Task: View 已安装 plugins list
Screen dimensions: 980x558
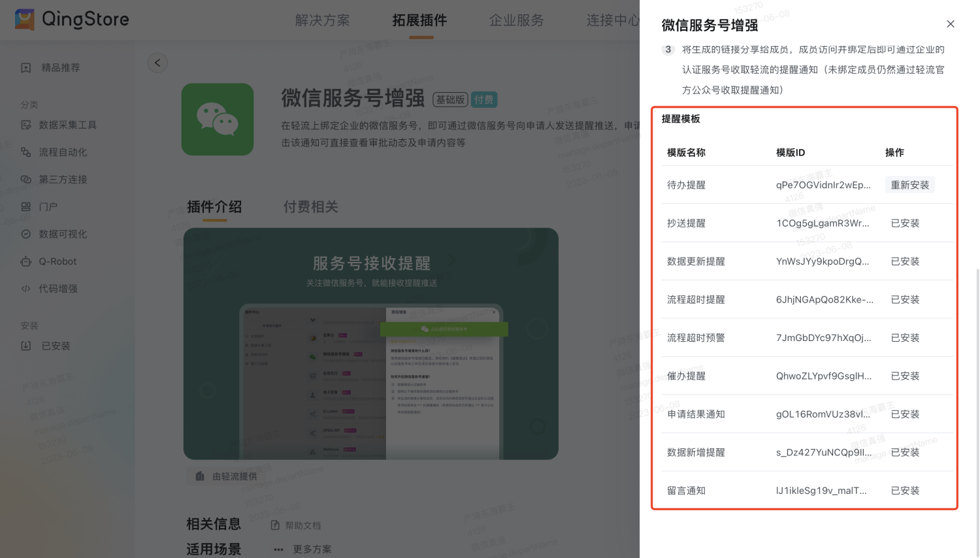Action: click(56, 346)
